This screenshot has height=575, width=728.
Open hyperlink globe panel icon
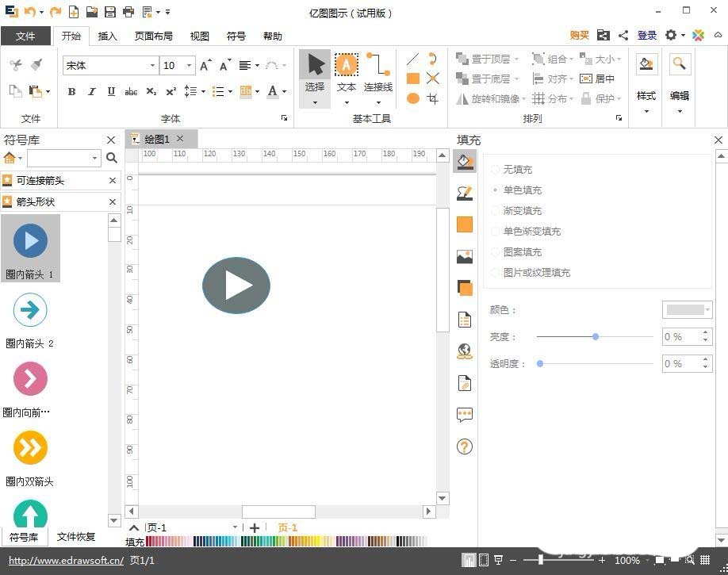464,351
